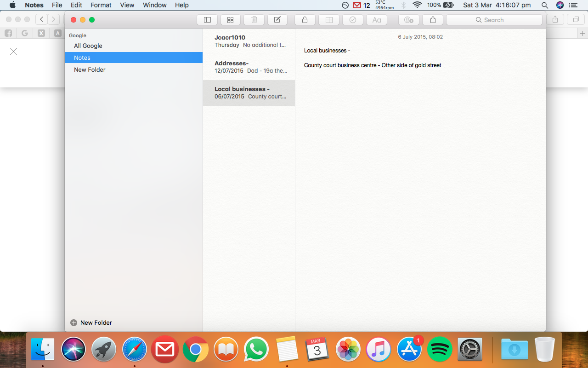Click the Siri icon in menu bar
Image resolution: width=588 pixels, height=368 pixels.
[560, 5]
